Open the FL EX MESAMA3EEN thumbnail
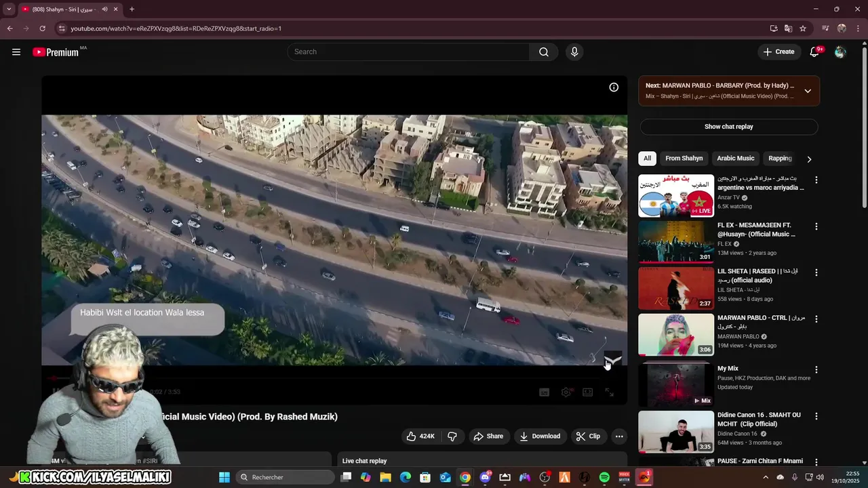 point(676,242)
